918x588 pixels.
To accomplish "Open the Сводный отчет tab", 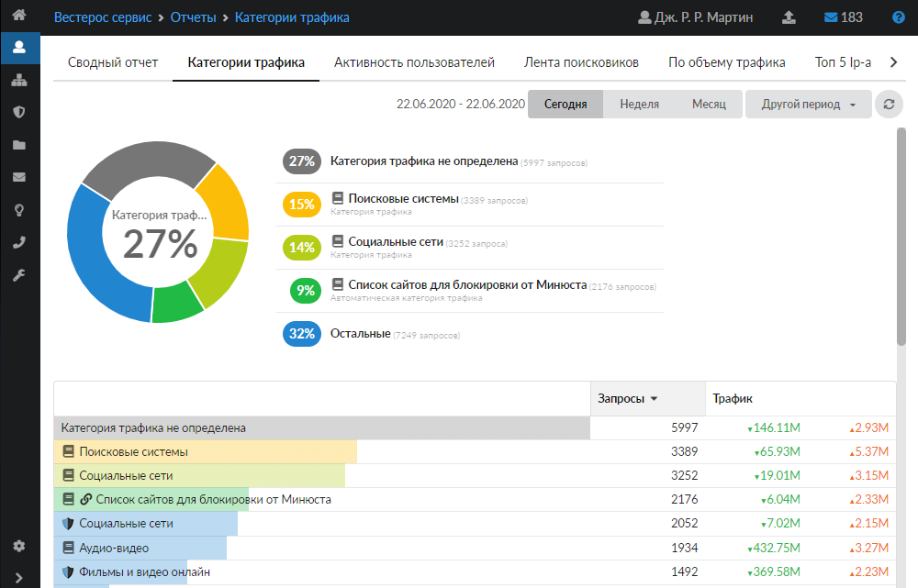I will pyautogui.click(x=113, y=62).
